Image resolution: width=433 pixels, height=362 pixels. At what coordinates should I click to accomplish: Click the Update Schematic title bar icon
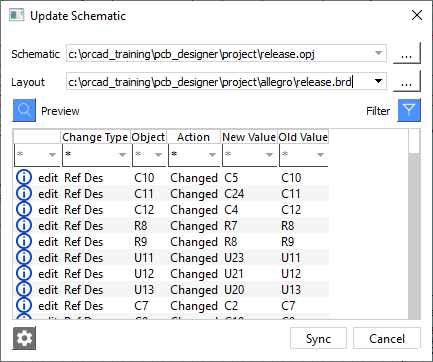pos(17,15)
